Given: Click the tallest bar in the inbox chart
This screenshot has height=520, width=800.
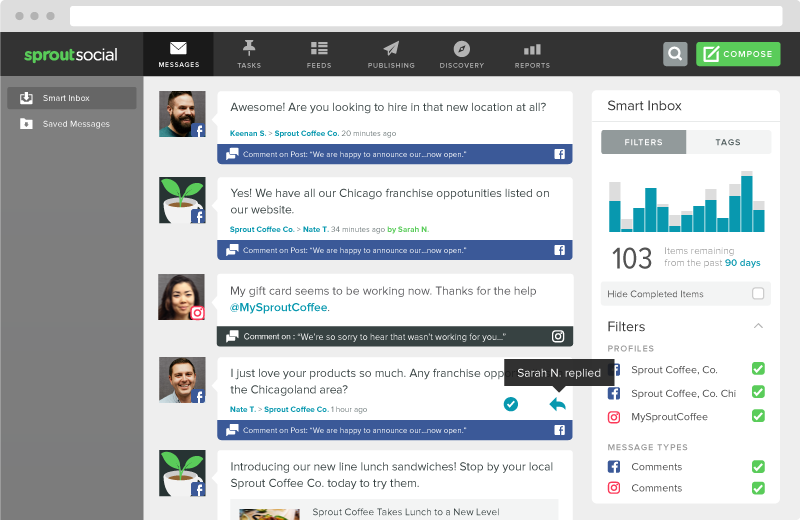Looking at the screenshot, I should coord(746,203).
